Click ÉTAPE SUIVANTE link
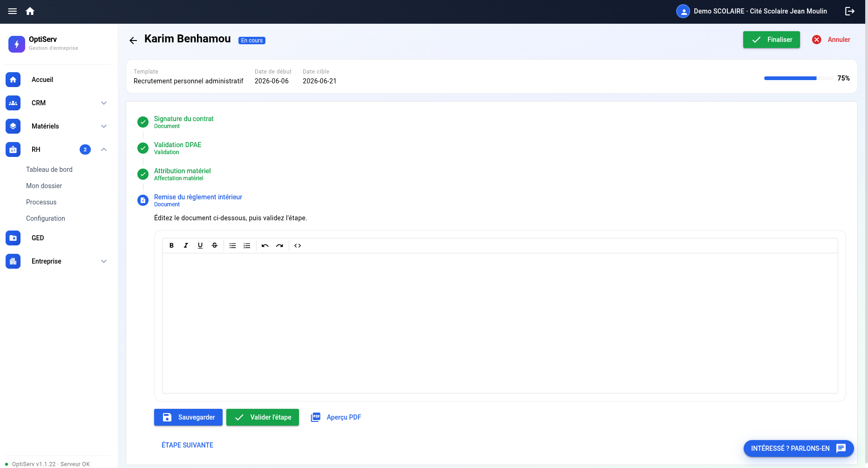Image resolution: width=868 pixels, height=468 pixels. (x=187, y=445)
